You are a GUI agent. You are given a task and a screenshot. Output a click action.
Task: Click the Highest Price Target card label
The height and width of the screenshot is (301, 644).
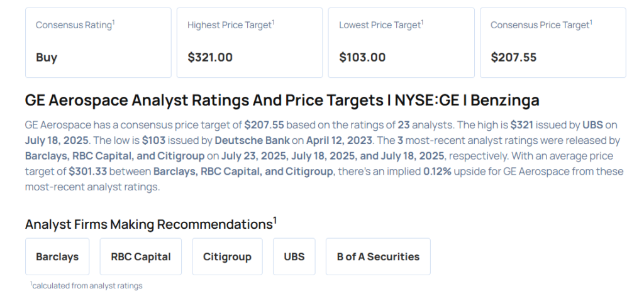[x=231, y=25]
